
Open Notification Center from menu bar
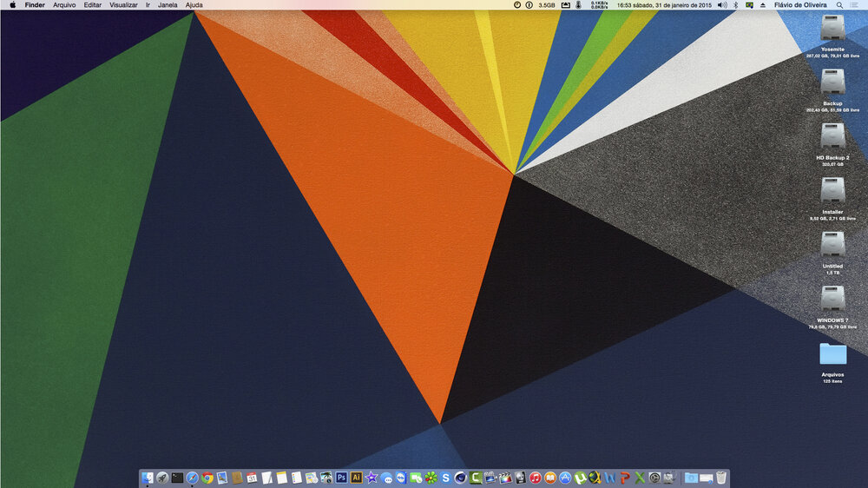[854, 5]
